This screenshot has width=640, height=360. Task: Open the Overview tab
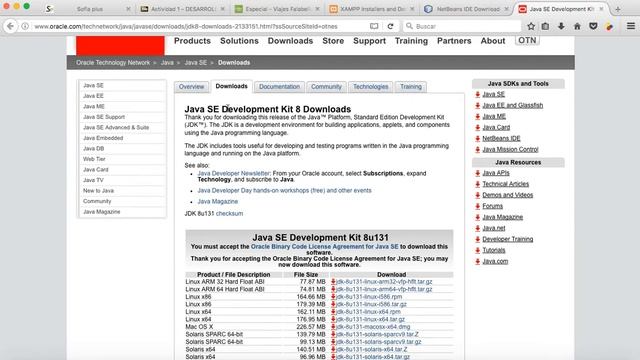191,87
